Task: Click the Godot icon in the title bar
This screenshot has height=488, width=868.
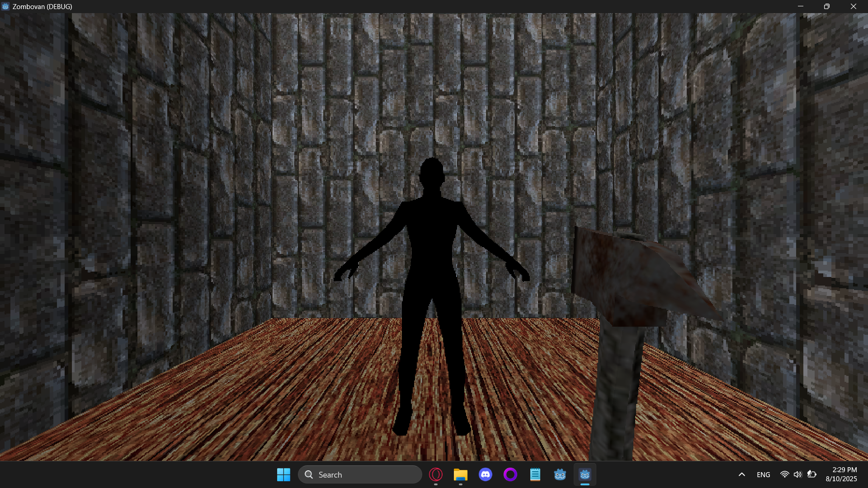Action: (x=5, y=6)
